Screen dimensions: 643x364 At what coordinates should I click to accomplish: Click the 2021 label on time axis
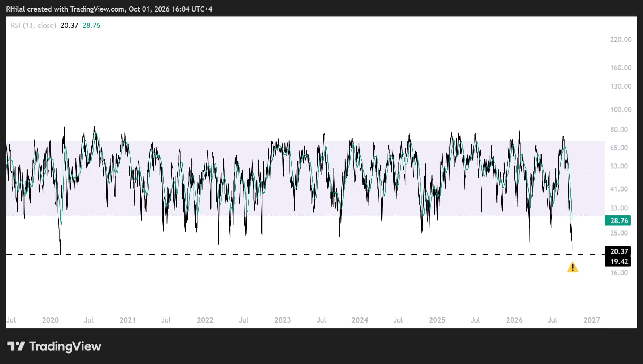coord(127,320)
